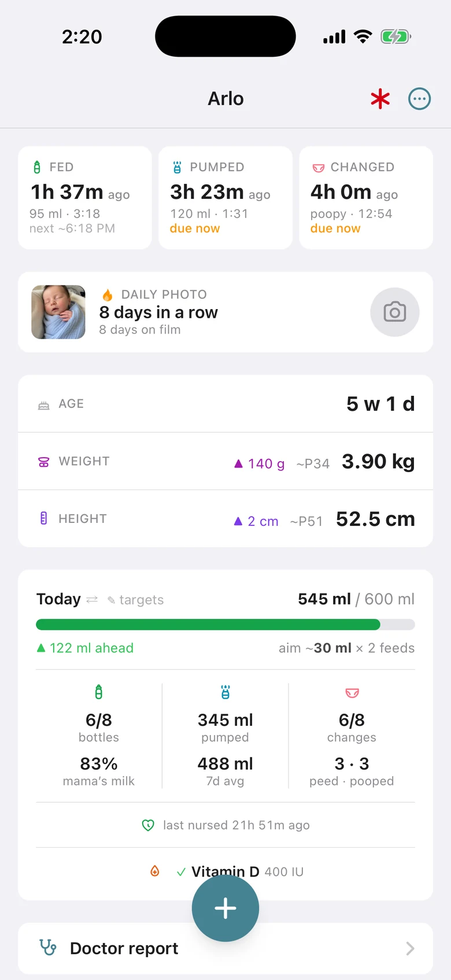The width and height of the screenshot is (451, 980).
Task: Open the HEIGHT row showing 52.5 cm
Action: pos(226,519)
